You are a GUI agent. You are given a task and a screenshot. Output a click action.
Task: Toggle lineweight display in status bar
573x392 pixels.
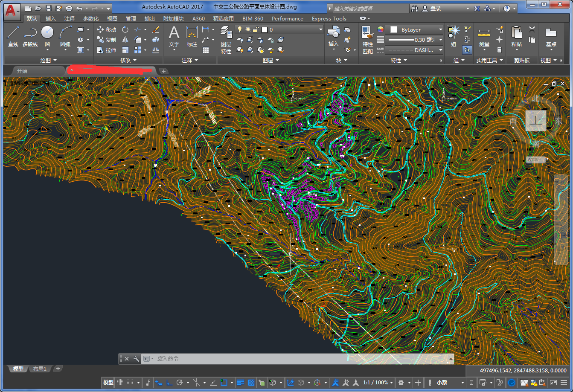(x=241, y=383)
